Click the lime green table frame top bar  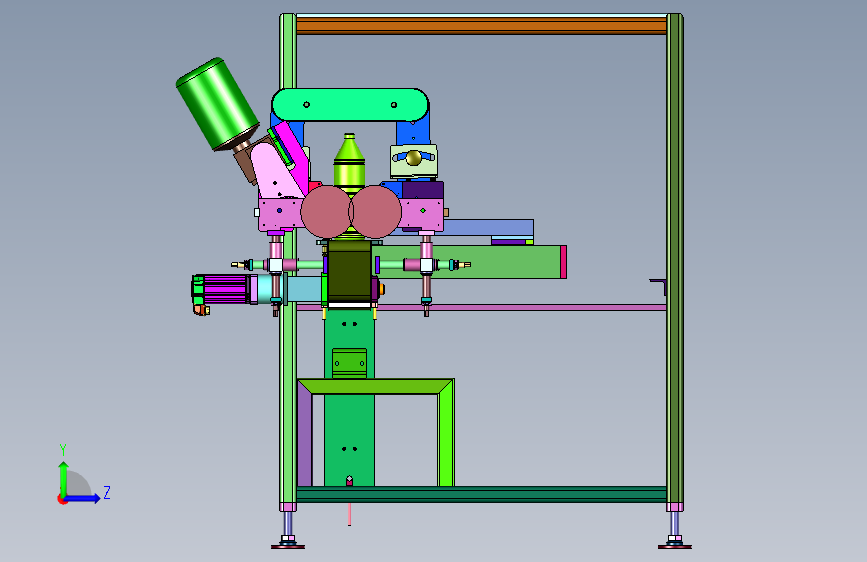376,387
